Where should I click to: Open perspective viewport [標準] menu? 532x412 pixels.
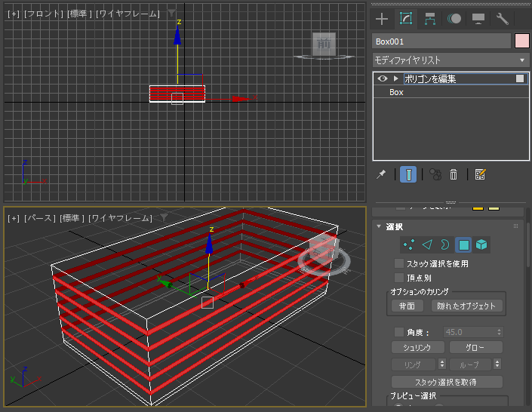72,218
